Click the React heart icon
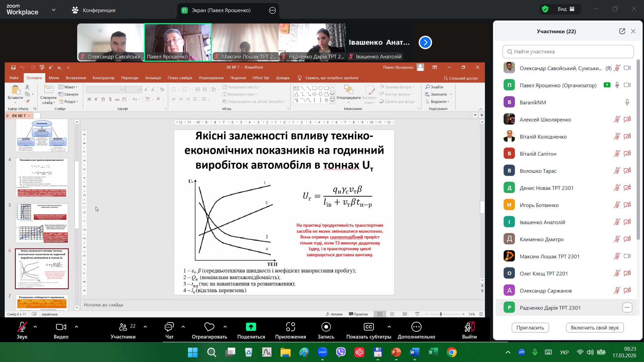The image size is (644, 362). 209,327
